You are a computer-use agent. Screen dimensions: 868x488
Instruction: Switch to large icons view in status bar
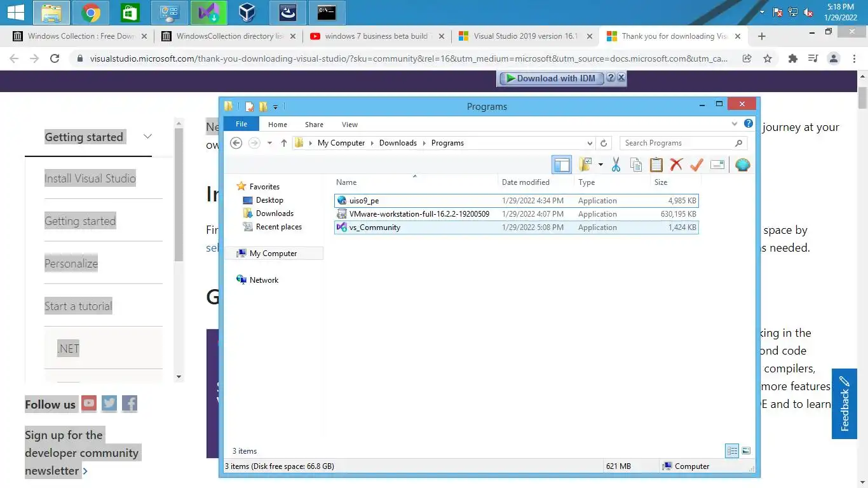click(x=746, y=451)
